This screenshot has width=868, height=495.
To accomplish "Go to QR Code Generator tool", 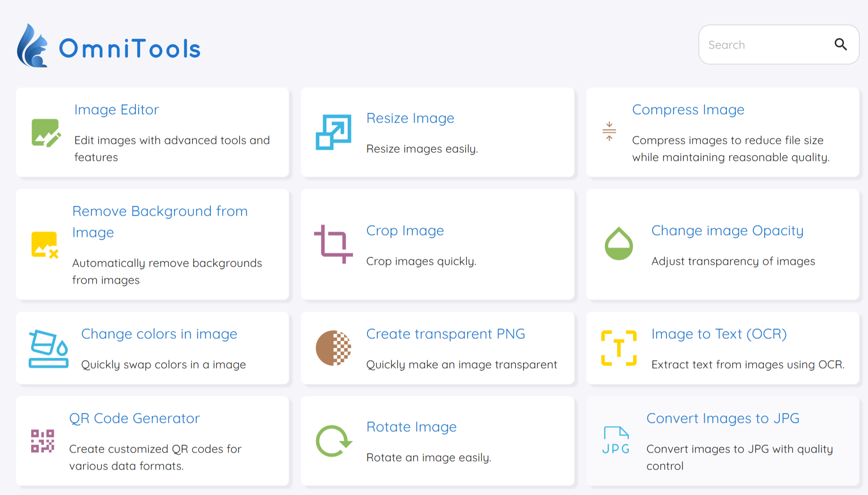I will (134, 418).
